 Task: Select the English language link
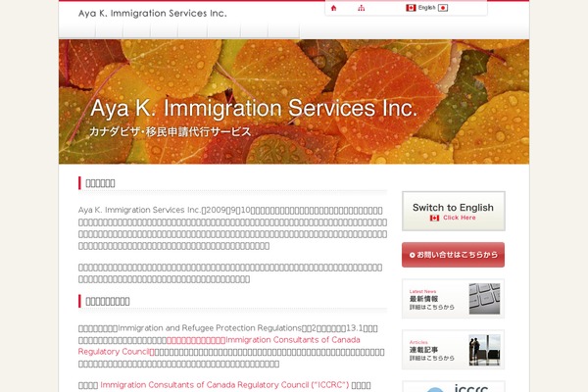[x=426, y=8]
